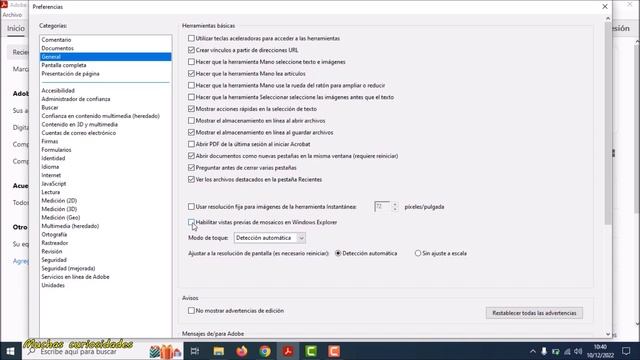
Task: Click the microphone tray icon
Action: point(544,351)
